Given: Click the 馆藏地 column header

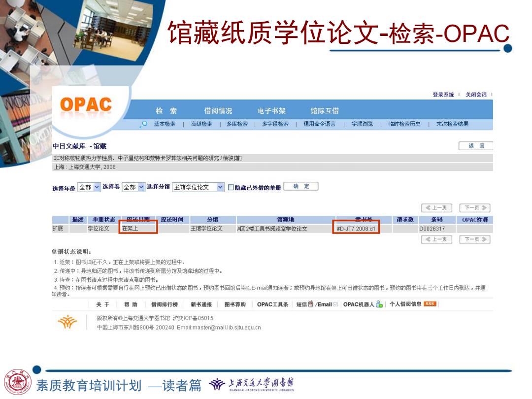Looking at the screenshot, I should 286,220.
